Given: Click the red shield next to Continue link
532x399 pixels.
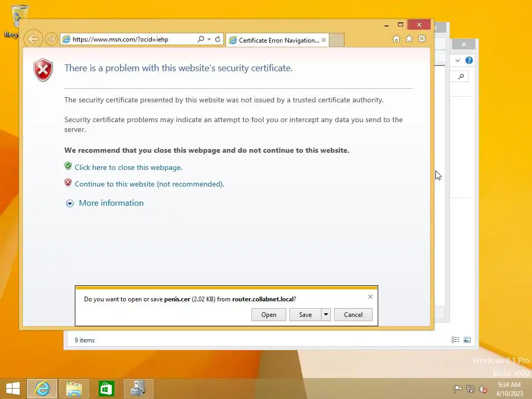Looking at the screenshot, I should (68, 182).
